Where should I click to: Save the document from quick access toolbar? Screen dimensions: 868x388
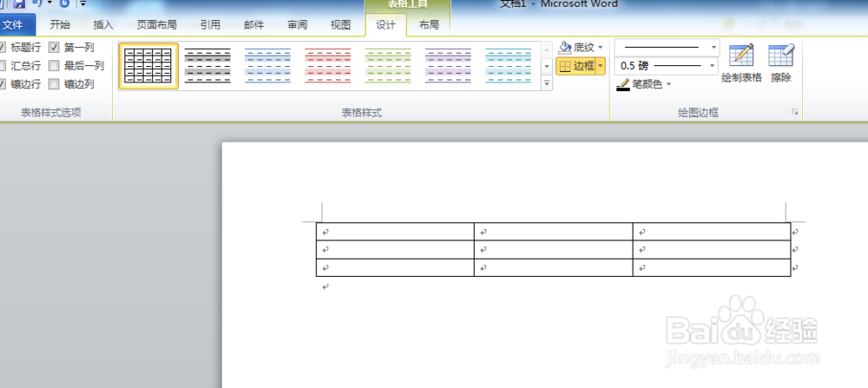19,3
